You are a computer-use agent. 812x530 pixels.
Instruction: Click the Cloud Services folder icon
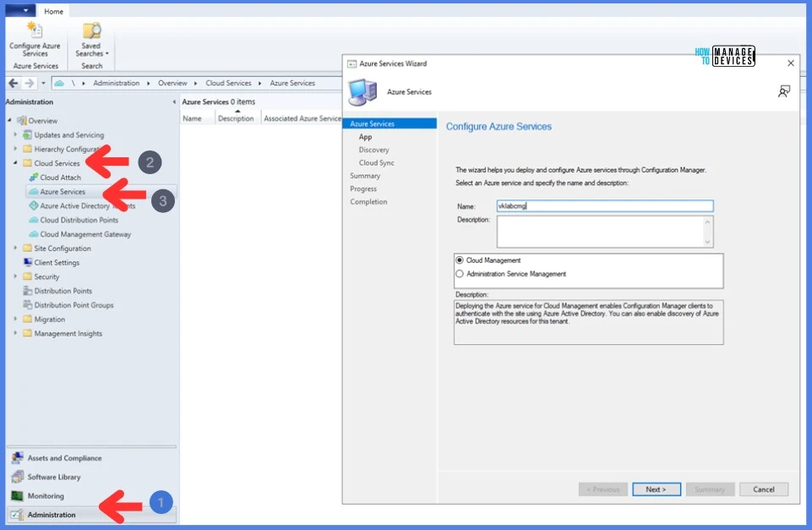pyautogui.click(x=27, y=163)
